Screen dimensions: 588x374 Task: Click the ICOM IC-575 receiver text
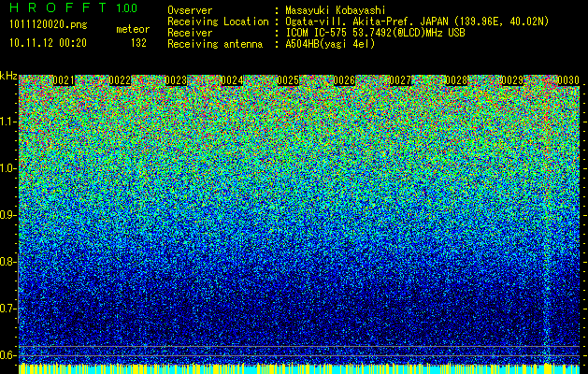(x=375, y=33)
